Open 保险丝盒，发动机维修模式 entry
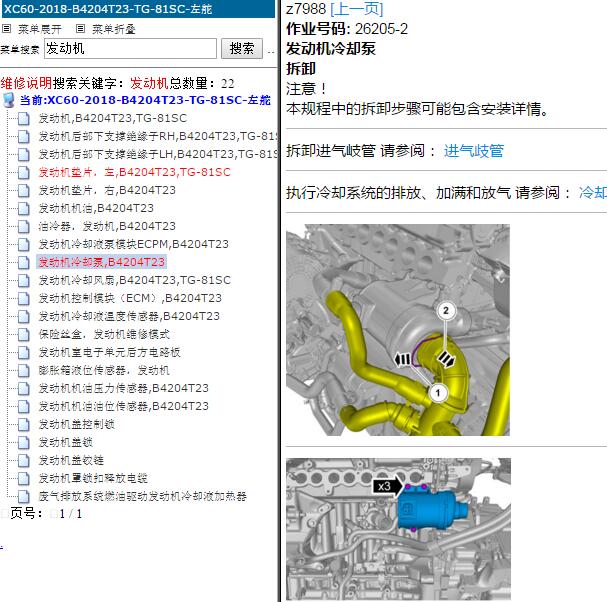Image resolution: width=607 pixels, height=602 pixels. [x=104, y=334]
